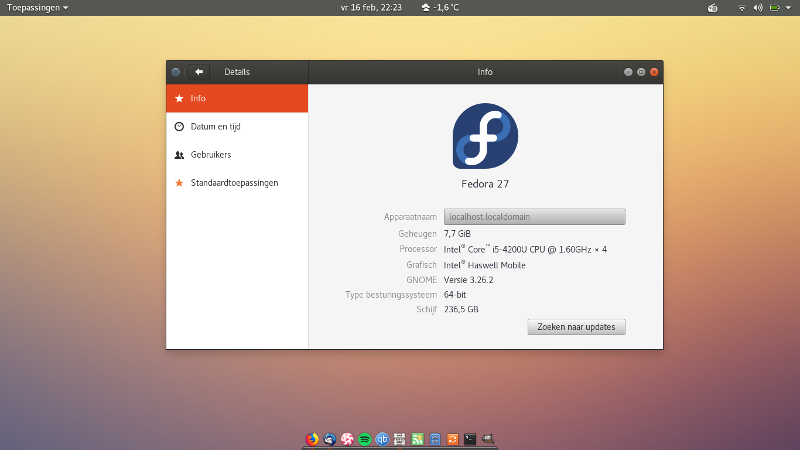Close the Info window

coord(654,72)
